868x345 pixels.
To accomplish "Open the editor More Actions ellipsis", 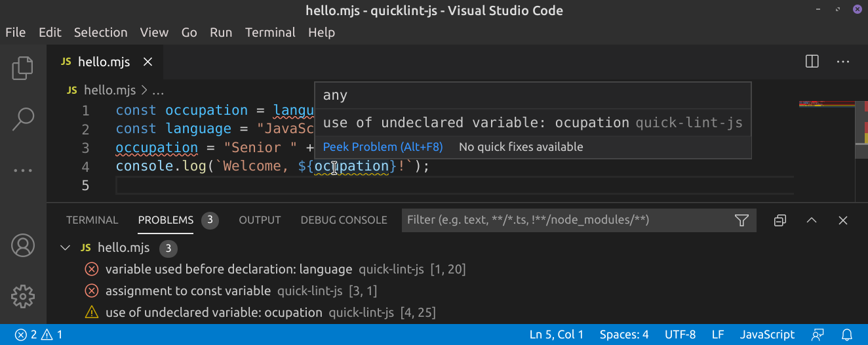I will tap(843, 62).
